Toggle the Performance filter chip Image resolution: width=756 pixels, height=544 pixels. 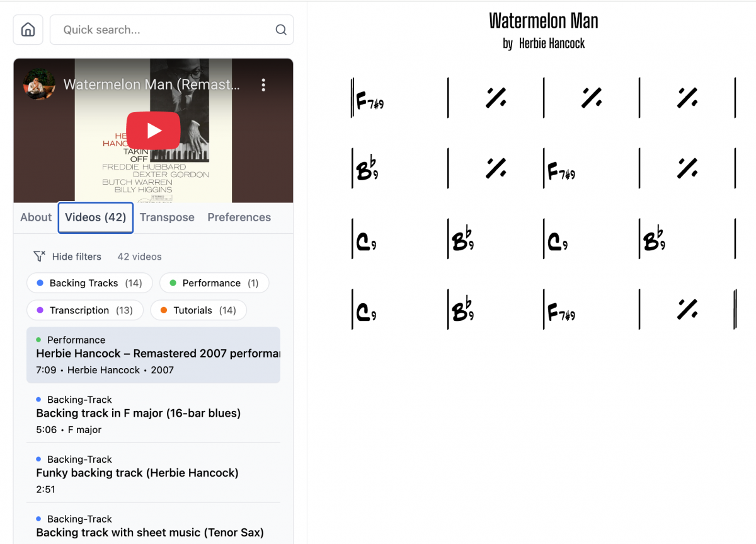pos(214,283)
